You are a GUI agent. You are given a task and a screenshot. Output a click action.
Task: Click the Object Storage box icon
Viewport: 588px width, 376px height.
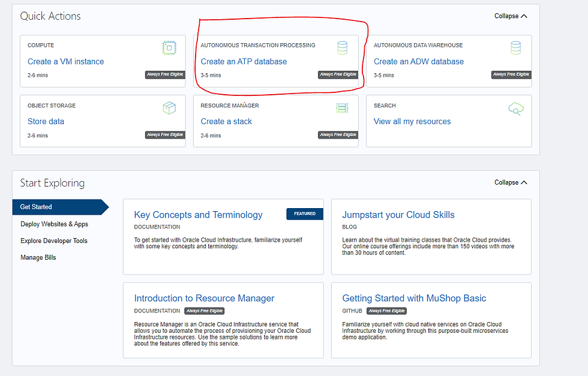pos(169,108)
